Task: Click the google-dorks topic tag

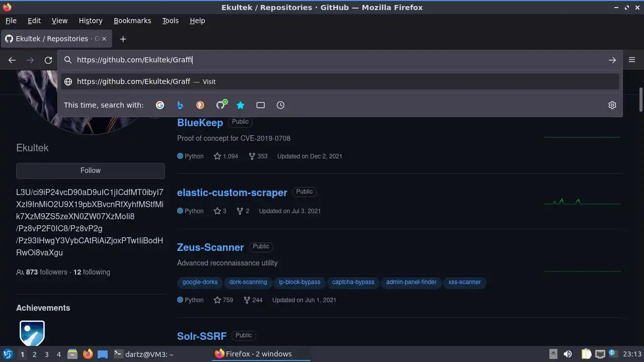Action: point(200,282)
